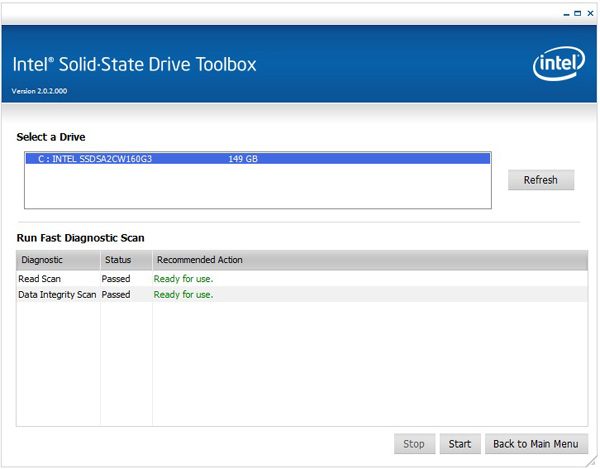This screenshot has width=600, height=469.
Task: Select drive C: INTEL SSDSA2CW160G3
Action: (258, 159)
